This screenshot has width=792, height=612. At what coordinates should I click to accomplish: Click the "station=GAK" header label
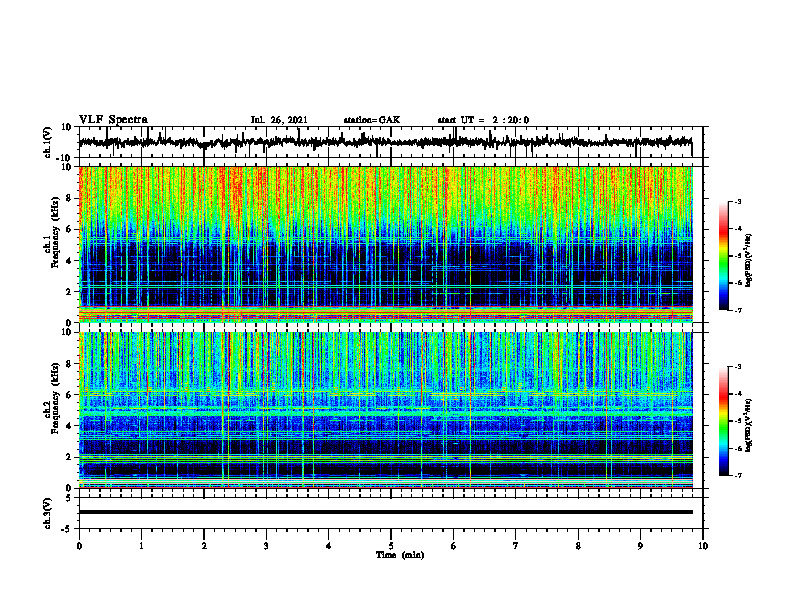372,120
